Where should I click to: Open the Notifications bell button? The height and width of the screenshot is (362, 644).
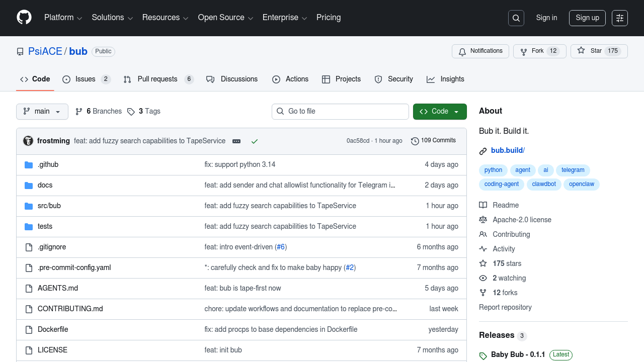(480, 51)
